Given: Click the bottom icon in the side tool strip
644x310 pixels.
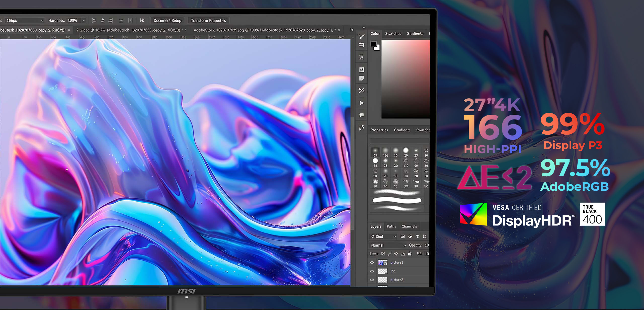Looking at the screenshot, I should 361,128.
